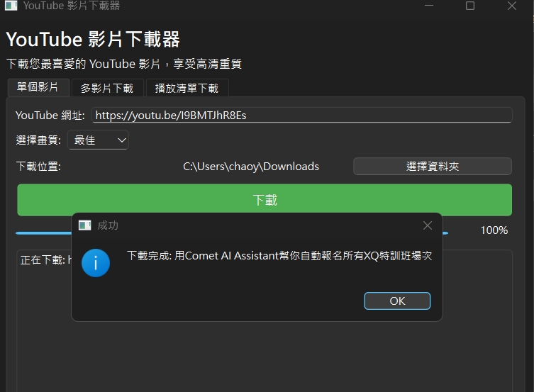
Task: Open the 選擇畫質 quality dropdown
Action: click(98, 140)
